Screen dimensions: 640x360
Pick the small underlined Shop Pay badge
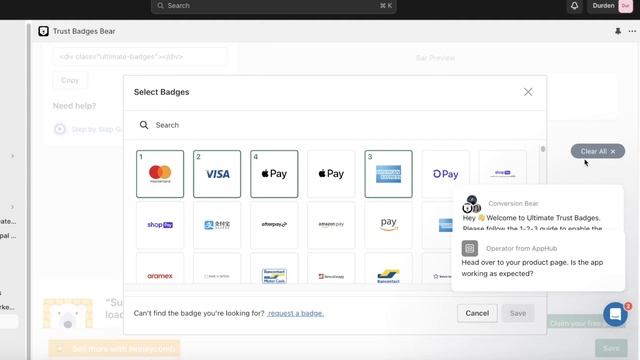point(502,173)
